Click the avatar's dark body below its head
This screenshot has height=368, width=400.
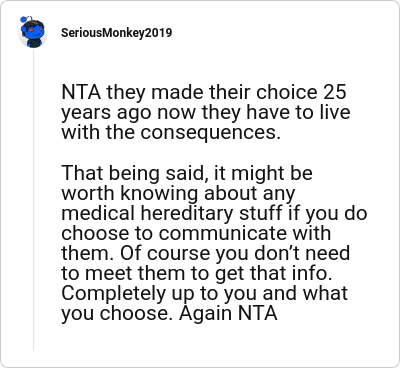click(x=33, y=43)
